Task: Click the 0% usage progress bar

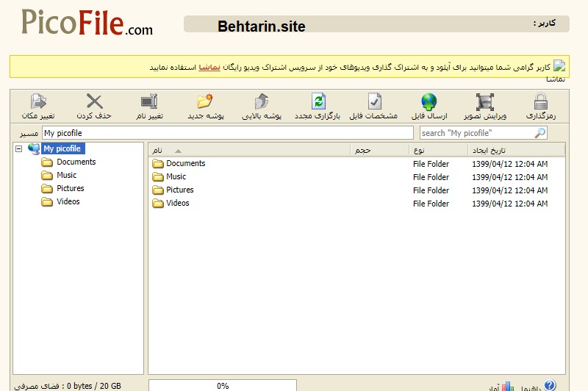Action: (223, 385)
